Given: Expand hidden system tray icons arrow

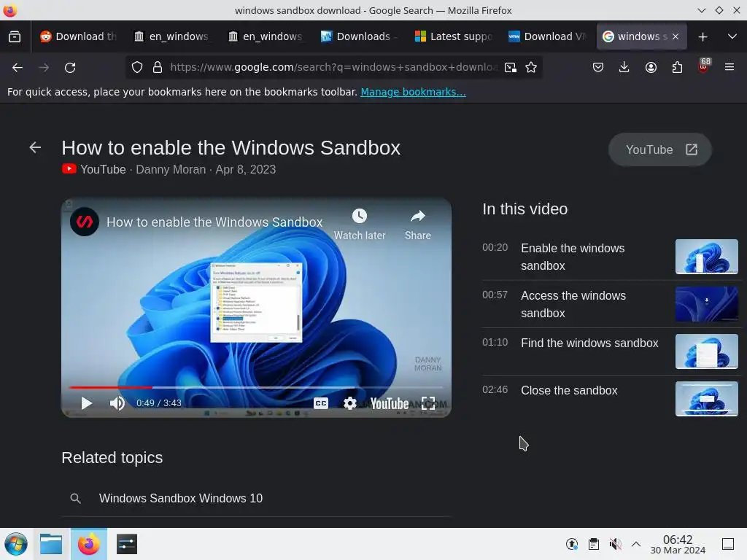Looking at the screenshot, I should tap(636, 544).
